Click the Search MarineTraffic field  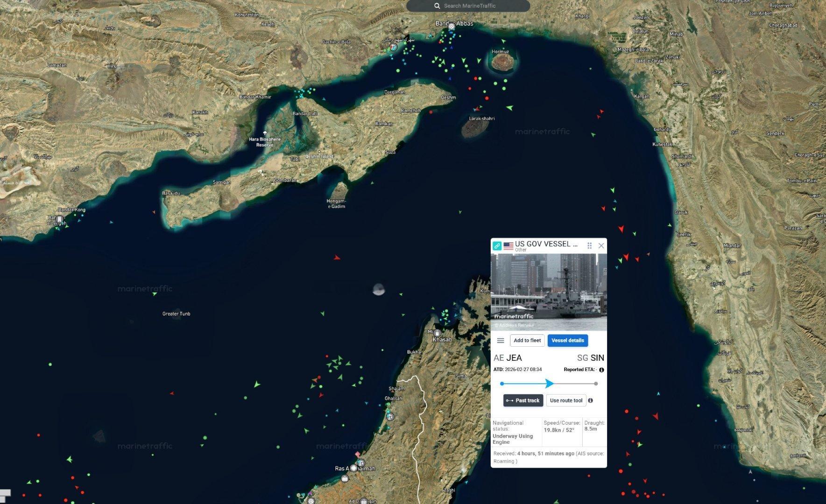point(468,6)
